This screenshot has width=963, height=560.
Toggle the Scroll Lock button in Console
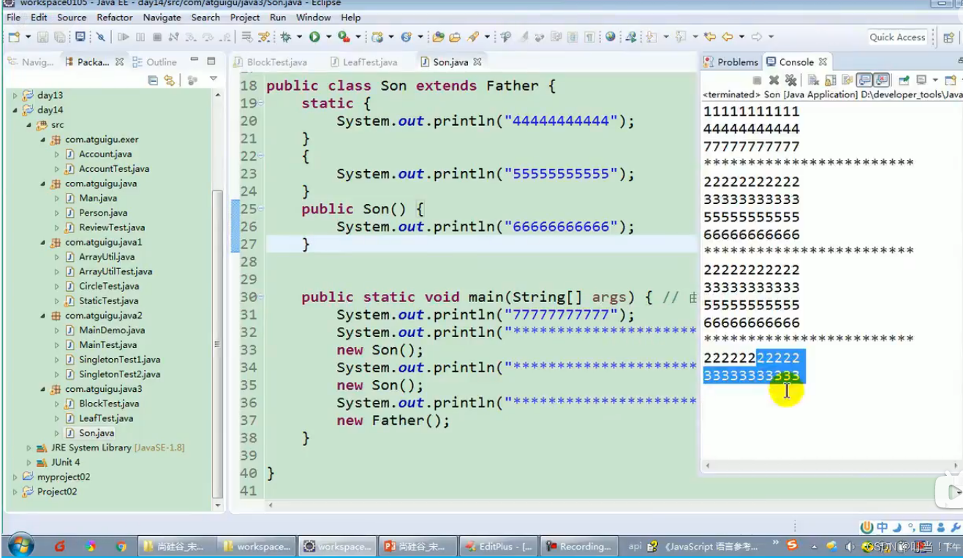(830, 80)
